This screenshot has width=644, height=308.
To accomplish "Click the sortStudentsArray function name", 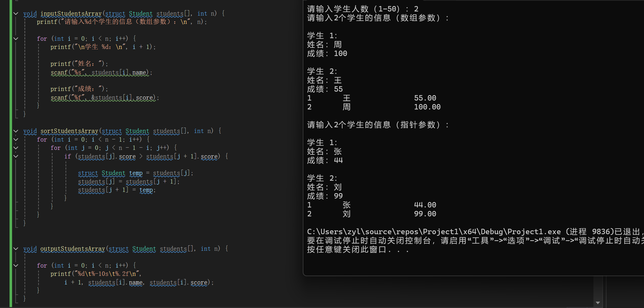I will coord(69,131).
